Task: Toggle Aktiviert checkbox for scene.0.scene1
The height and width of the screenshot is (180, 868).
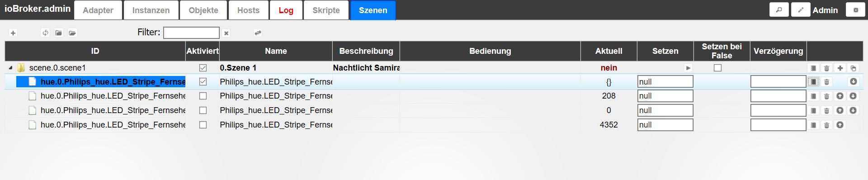Action: [x=203, y=68]
